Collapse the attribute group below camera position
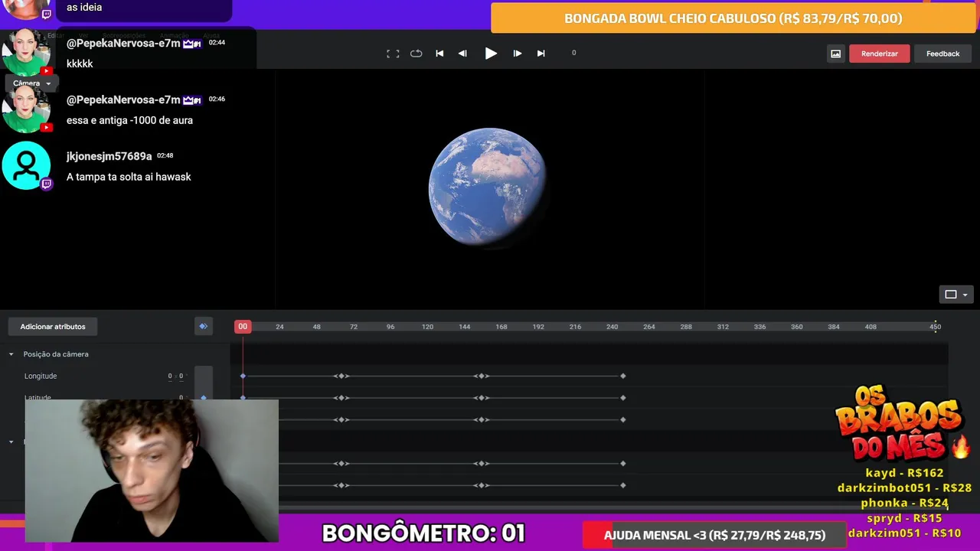Viewport: 980px width, 551px height. (11, 442)
